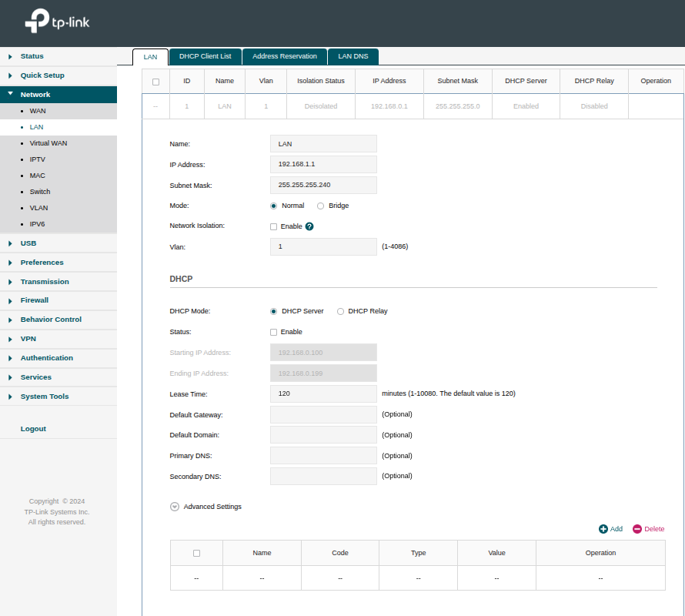Click the Deisolated status cell
The height and width of the screenshot is (616, 685).
[x=321, y=106]
